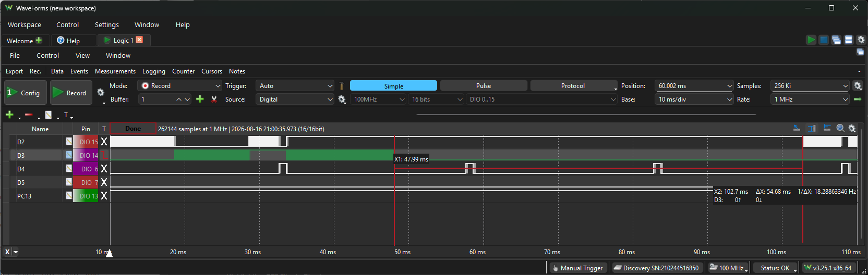Open the Workspace menu

(x=25, y=24)
